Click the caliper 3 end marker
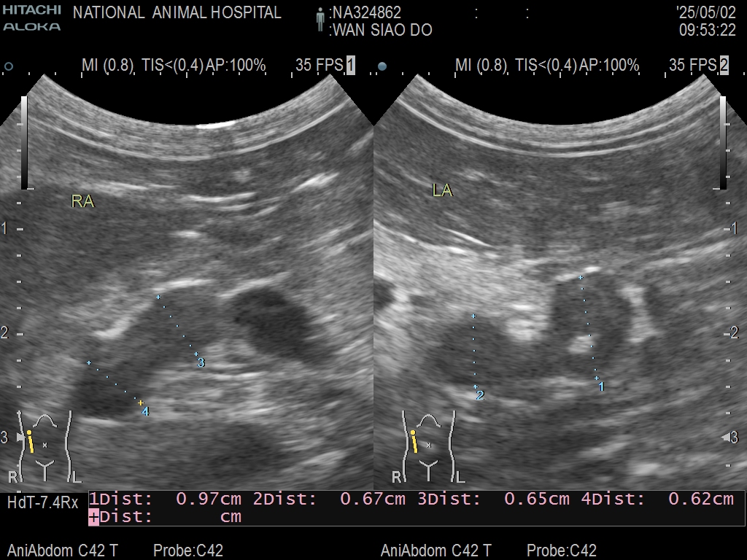 [196, 354]
